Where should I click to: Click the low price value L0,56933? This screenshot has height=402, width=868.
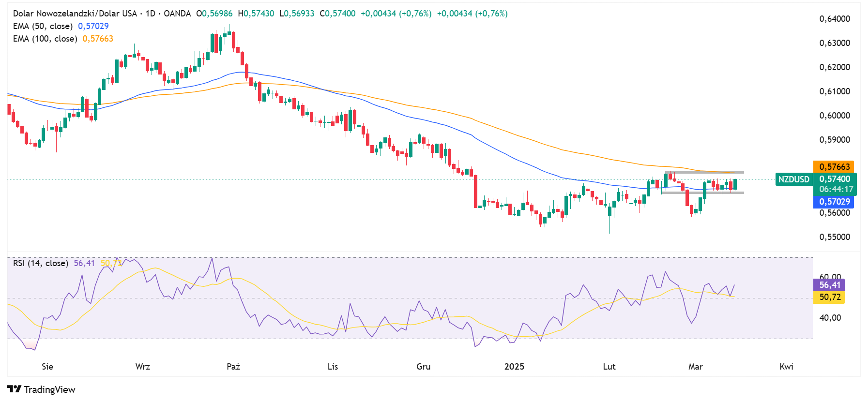coord(297,14)
